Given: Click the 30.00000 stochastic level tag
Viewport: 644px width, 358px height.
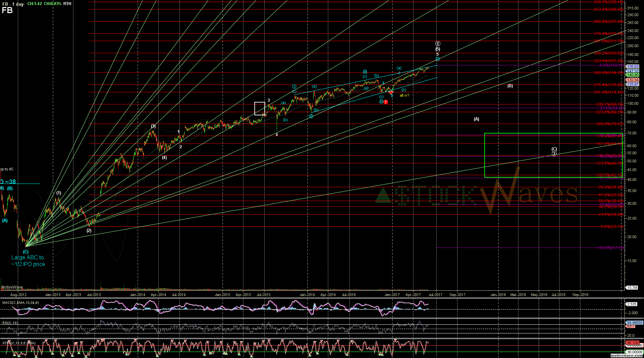Looking at the screenshot, I should tap(634, 352).
